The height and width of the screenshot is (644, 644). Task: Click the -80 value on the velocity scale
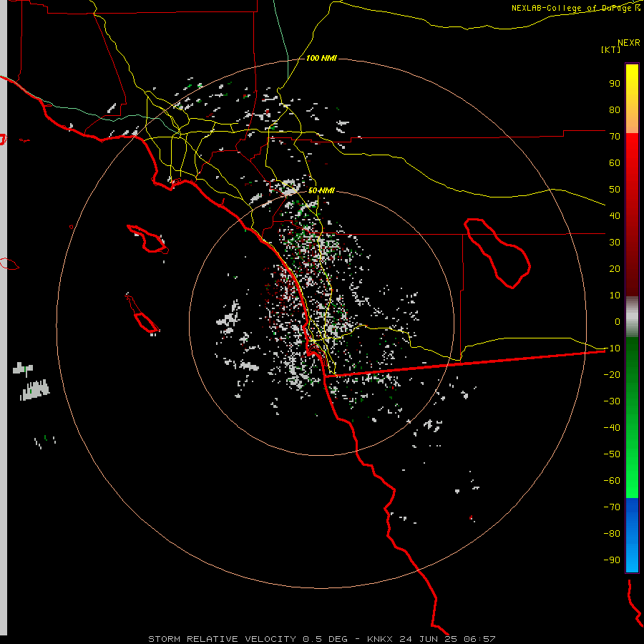pyautogui.click(x=612, y=534)
